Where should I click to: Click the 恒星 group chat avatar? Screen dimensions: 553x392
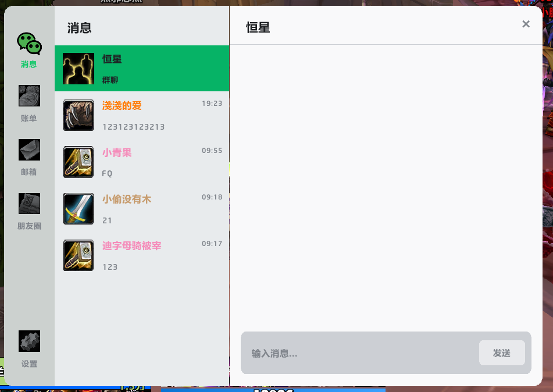click(79, 69)
